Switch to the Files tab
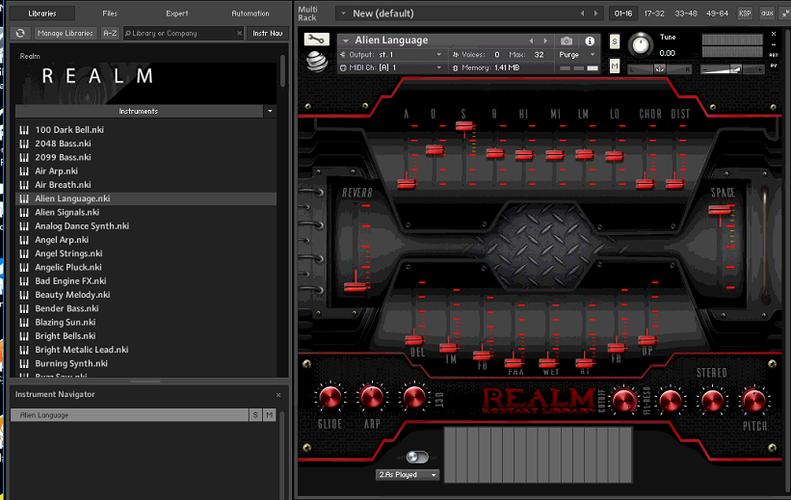This screenshot has height=500, width=791. (109, 13)
